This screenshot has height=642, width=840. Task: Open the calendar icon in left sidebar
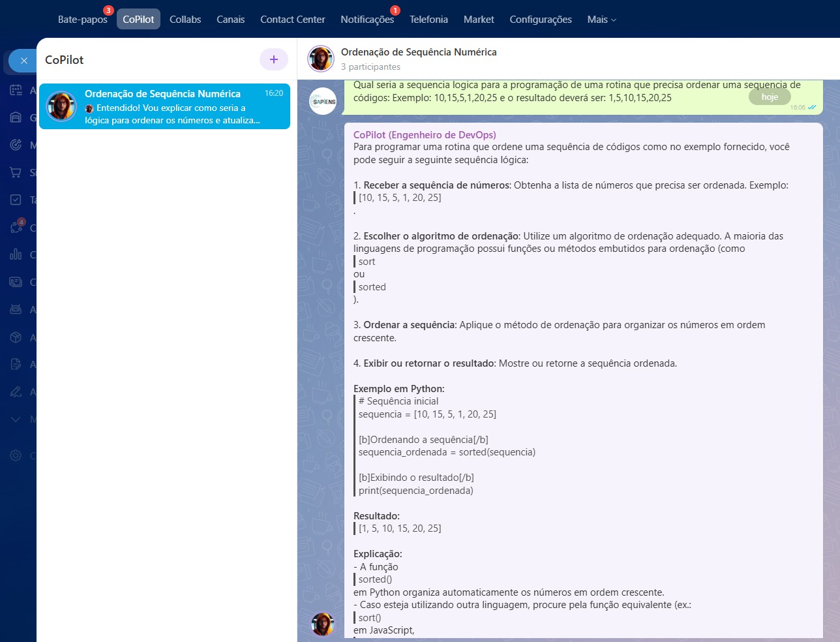(16, 90)
